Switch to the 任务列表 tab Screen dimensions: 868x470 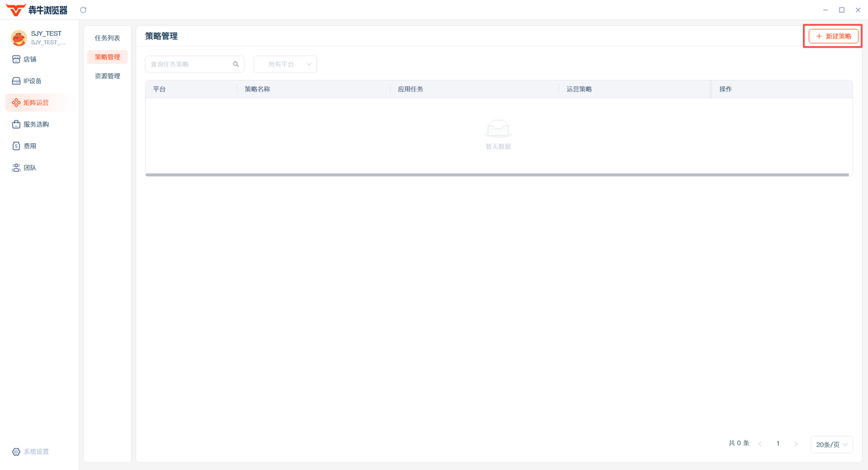107,38
